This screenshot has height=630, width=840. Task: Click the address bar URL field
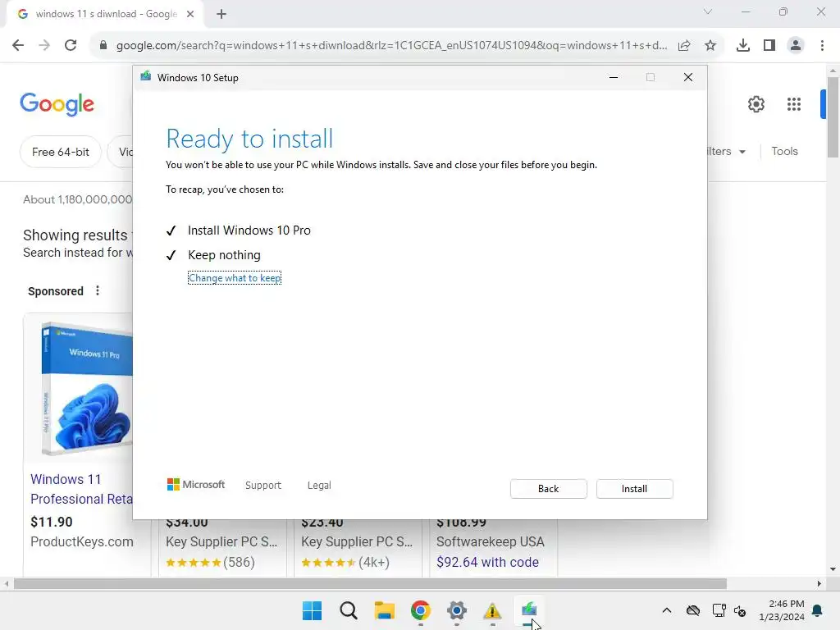coord(391,46)
